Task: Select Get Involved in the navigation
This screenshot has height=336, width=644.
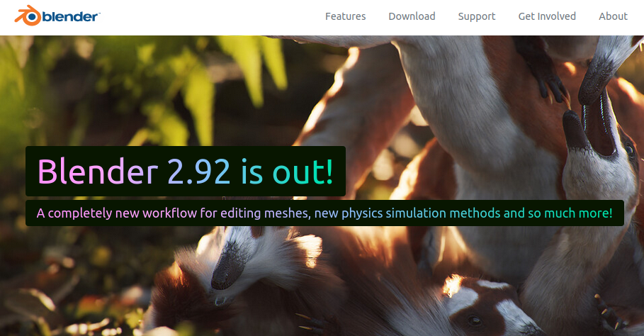Action: pyautogui.click(x=547, y=16)
